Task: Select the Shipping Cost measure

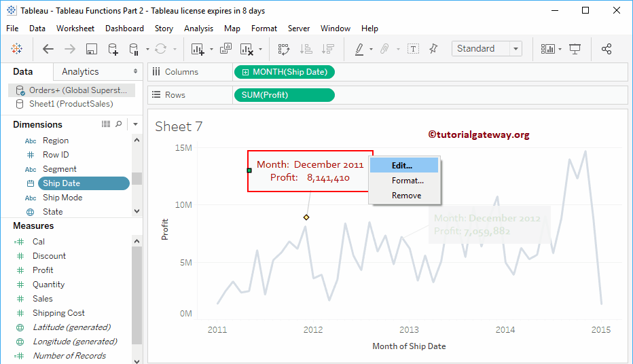Action: (58, 313)
